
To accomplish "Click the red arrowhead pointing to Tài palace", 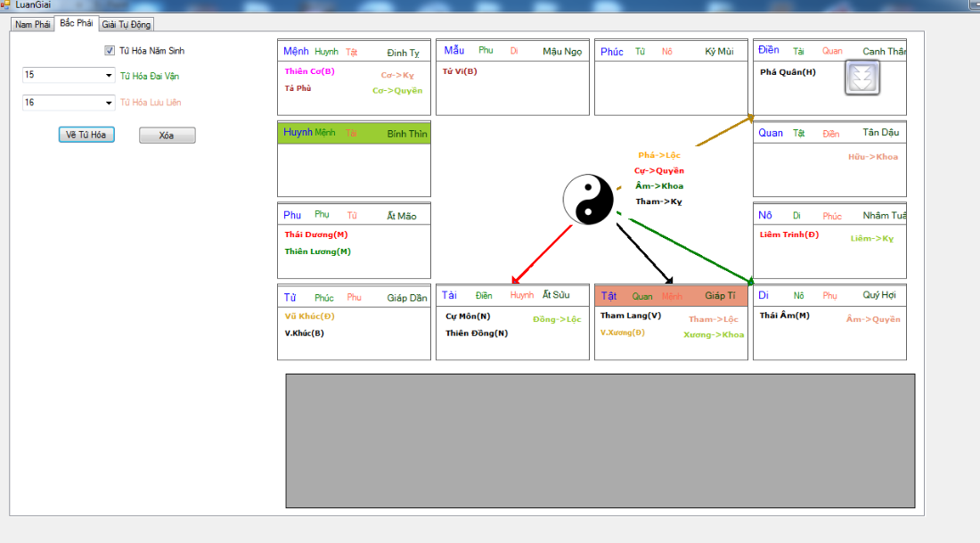I will pyautogui.click(x=516, y=279).
